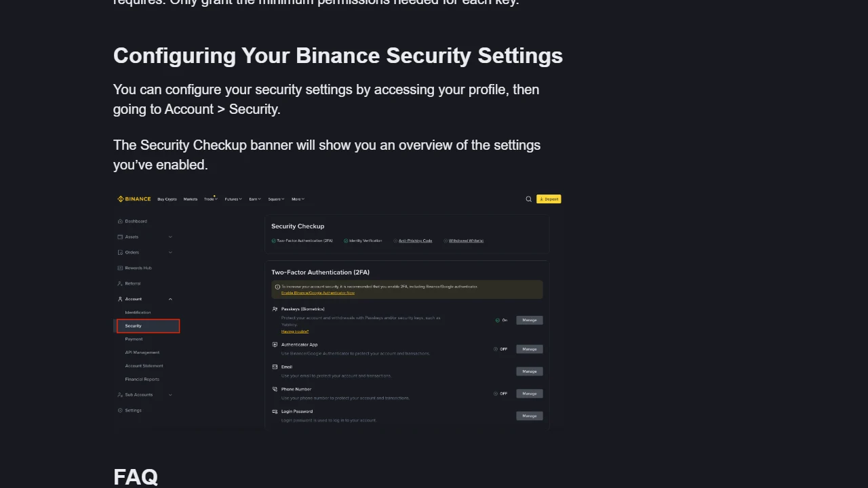Click Enable Binance/Google Authenticator Now link
868x488 pixels.
[318, 293]
